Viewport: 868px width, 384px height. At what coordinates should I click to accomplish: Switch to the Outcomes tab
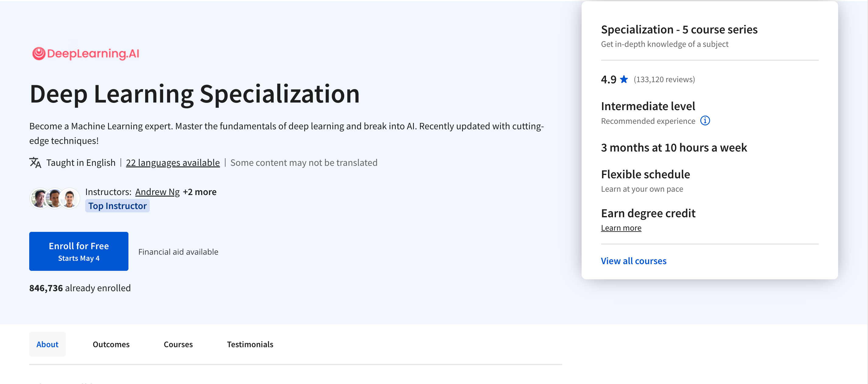111,344
